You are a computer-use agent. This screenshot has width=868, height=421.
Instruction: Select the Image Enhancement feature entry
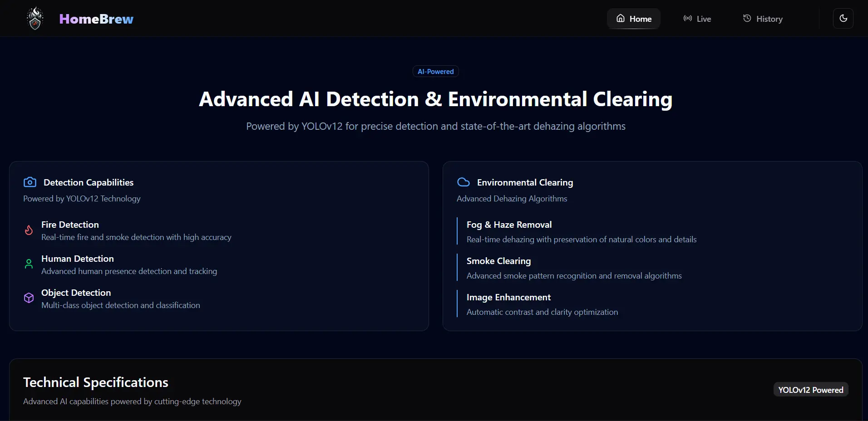coord(508,298)
